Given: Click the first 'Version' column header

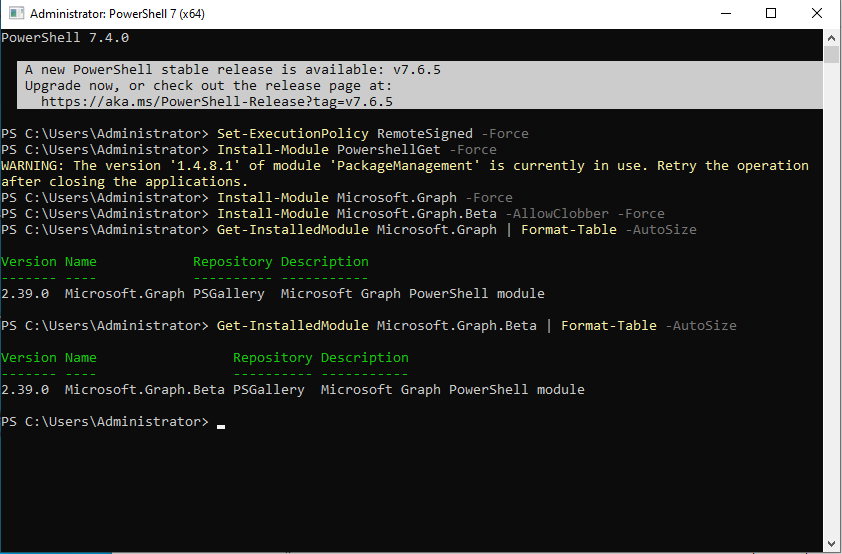Looking at the screenshot, I should coord(28,261).
